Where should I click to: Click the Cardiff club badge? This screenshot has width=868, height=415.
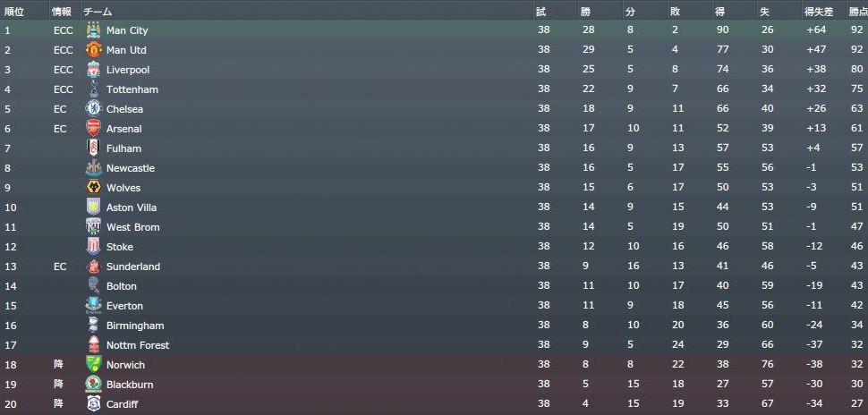[x=93, y=404]
